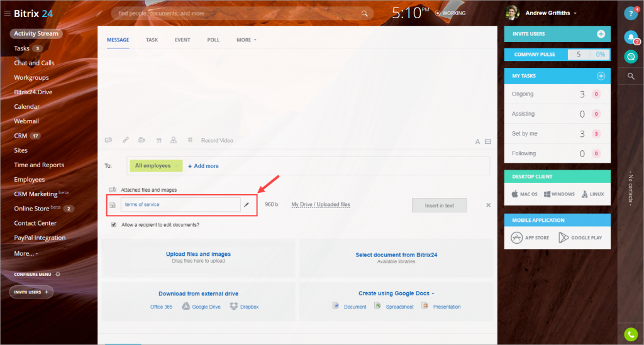The height and width of the screenshot is (345, 644).
Task: Click the Configure Menu gear icon
Action: tap(58, 274)
